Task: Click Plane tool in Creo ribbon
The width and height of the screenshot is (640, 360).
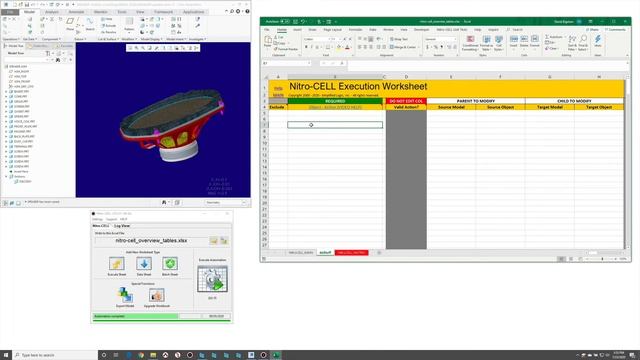Action: pyautogui.click(x=70, y=24)
